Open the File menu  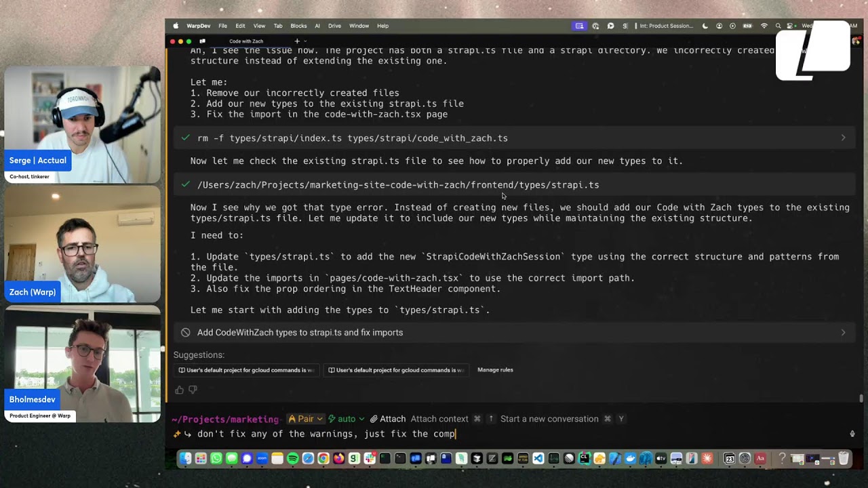click(222, 26)
